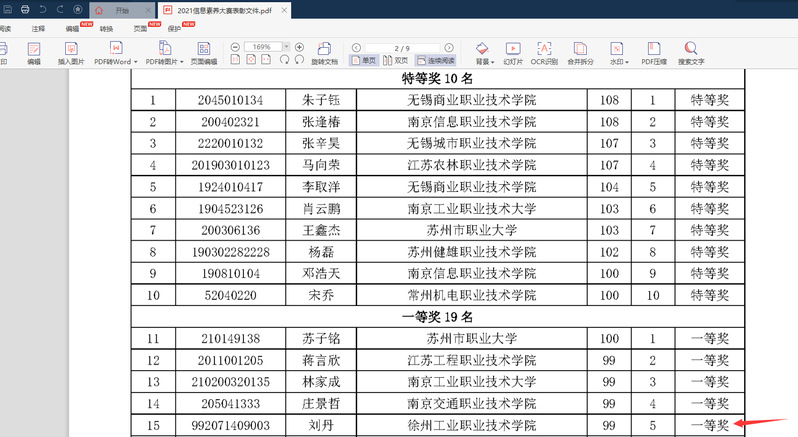Open the PDF压缩 compression tool

[x=654, y=53]
